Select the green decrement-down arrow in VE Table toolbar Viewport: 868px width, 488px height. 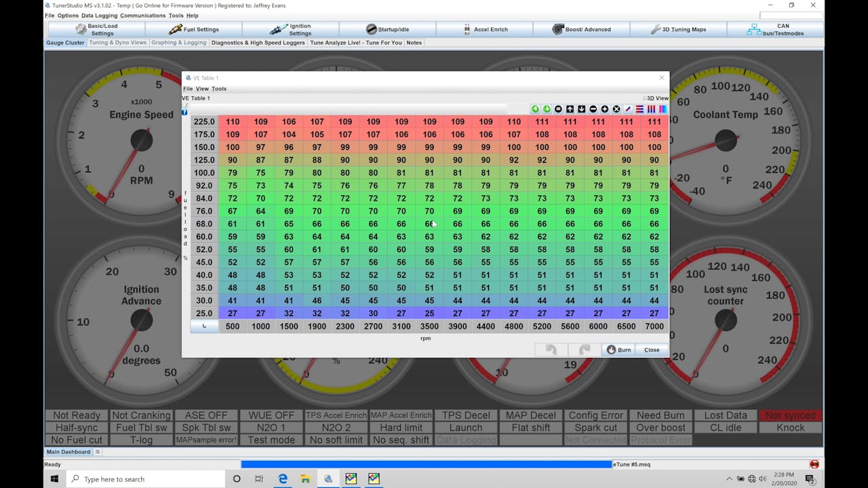[547, 108]
